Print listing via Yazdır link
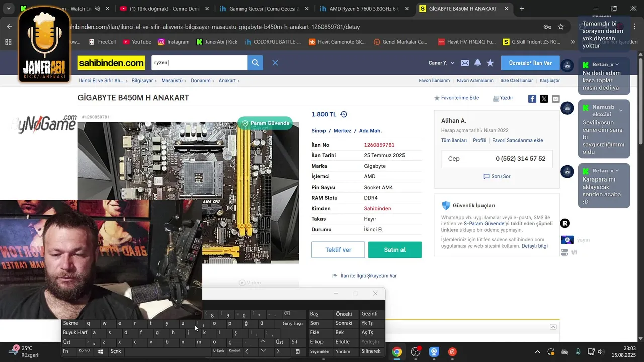 (x=503, y=98)
